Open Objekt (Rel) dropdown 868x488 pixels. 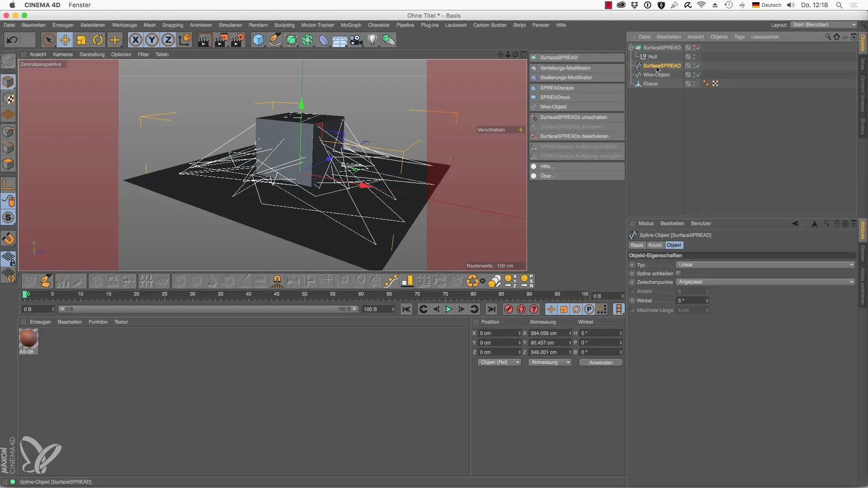pos(499,362)
